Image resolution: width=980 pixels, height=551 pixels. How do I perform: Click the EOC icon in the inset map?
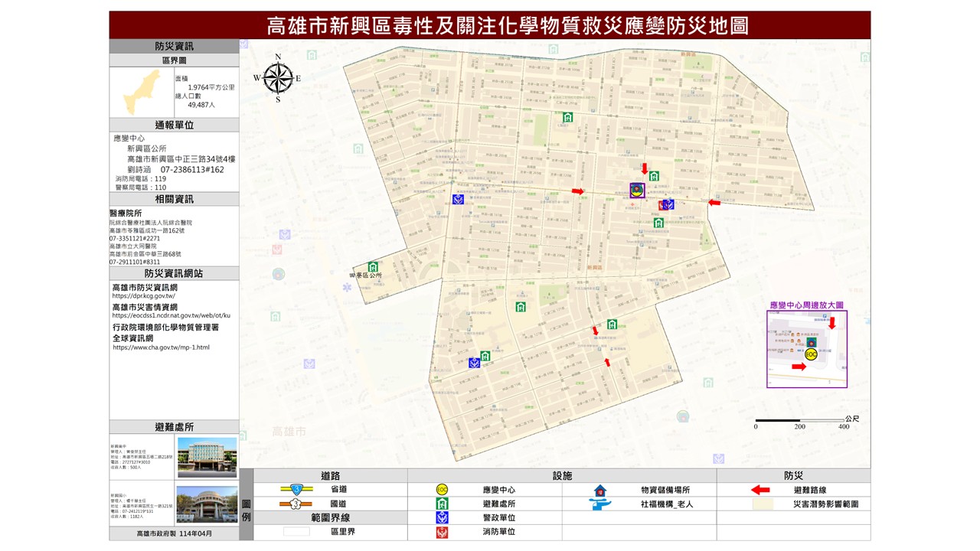point(812,354)
